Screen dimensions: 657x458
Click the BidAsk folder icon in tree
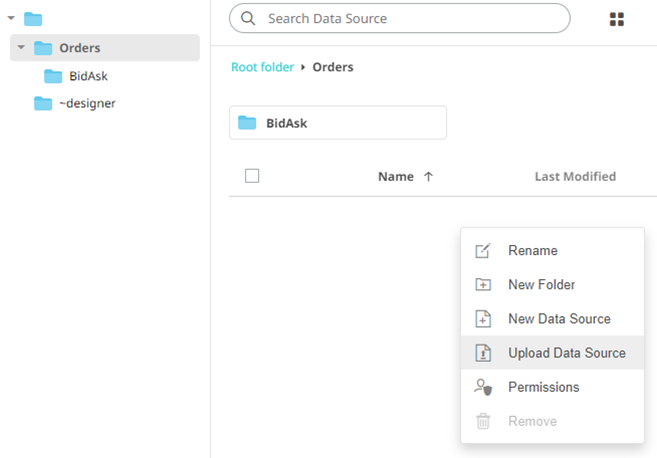(54, 76)
